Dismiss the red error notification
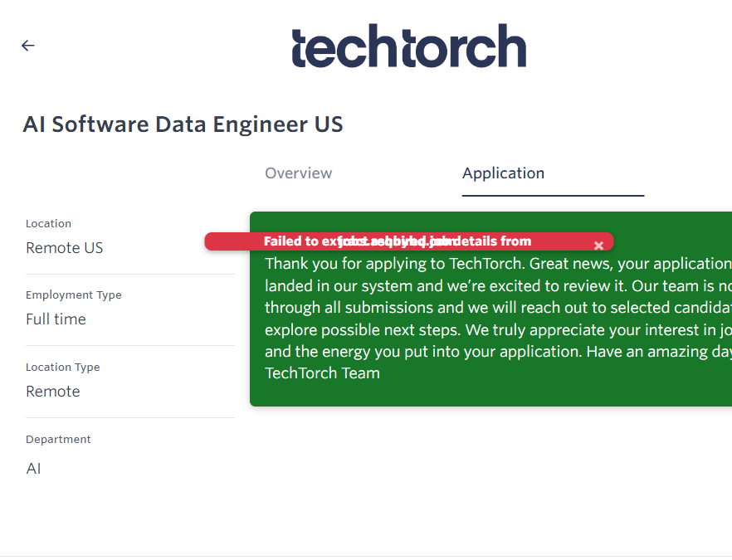Viewport: 732px width, 560px height. (598, 246)
